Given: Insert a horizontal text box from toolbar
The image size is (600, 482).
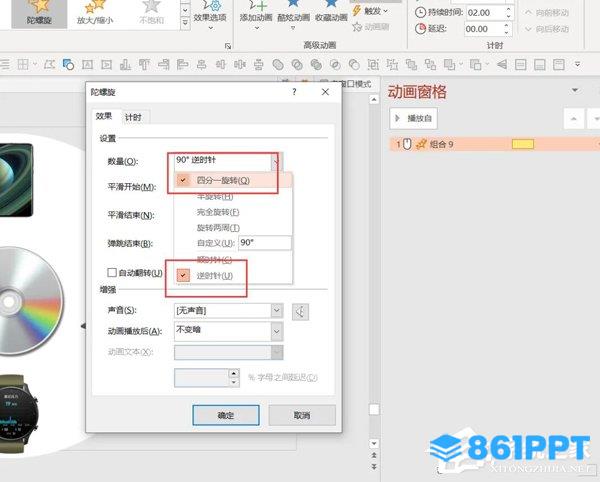Looking at the screenshot, I should (88, 65).
